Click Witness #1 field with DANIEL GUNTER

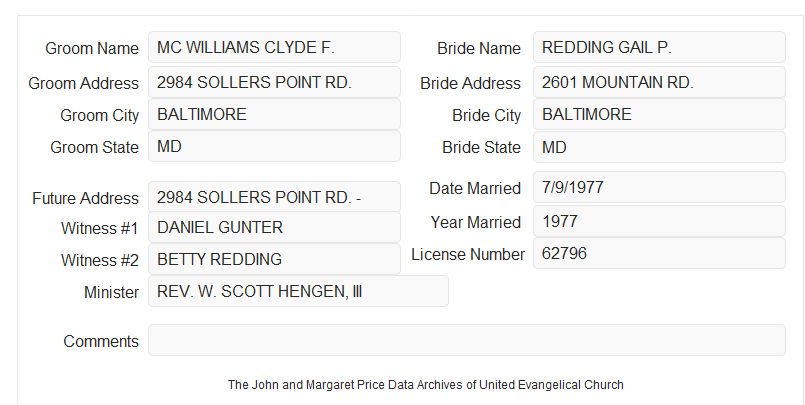click(x=274, y=227)
